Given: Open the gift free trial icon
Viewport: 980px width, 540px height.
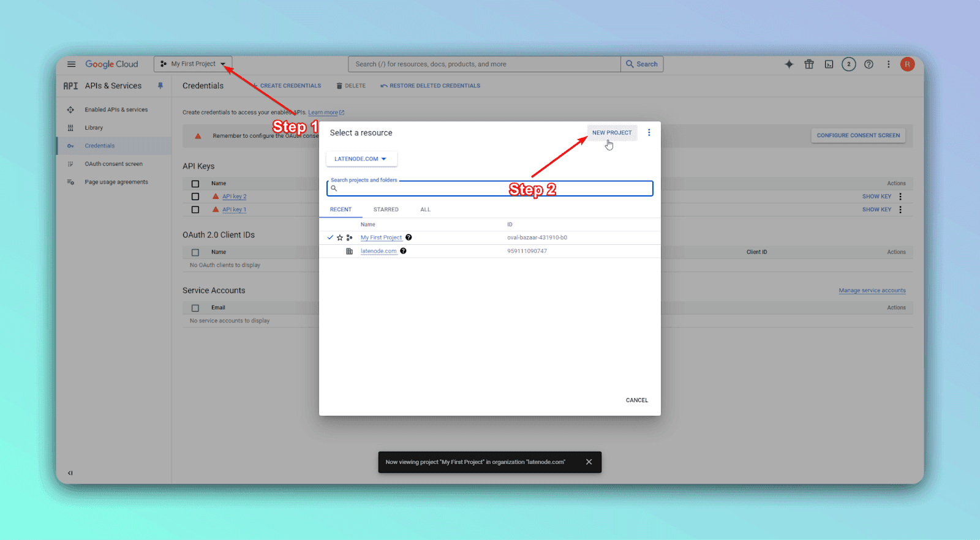Looking at the screenshot, I should click(809, 64).
